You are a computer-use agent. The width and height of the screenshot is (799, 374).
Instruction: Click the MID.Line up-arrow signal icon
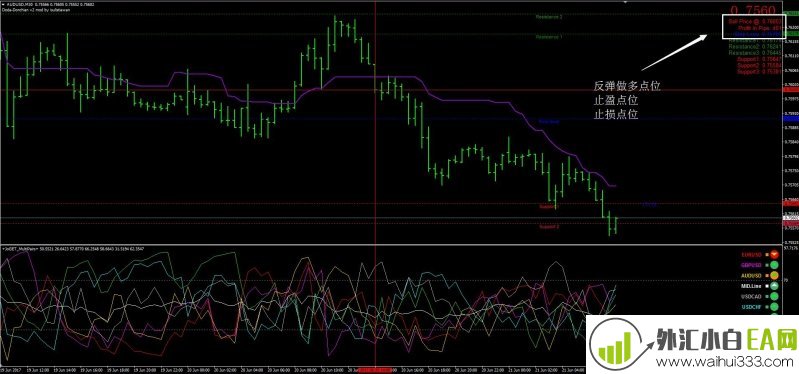[x=774, y=286]
